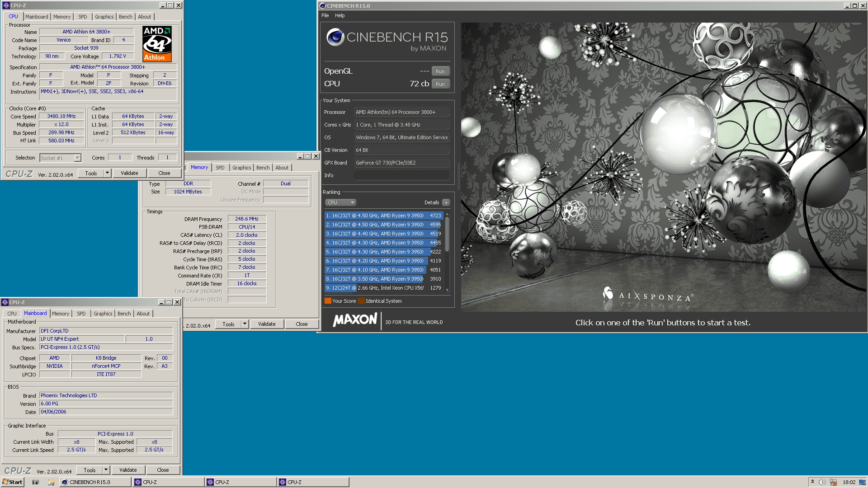
Task: Click the title bar icon of the top CPU-Z window
Action: (x=6, y=5)
